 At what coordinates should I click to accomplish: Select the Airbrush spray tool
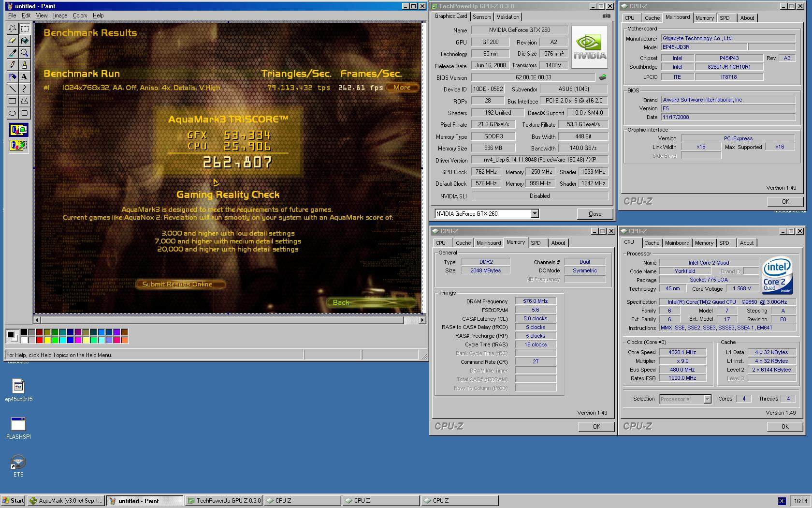[x=13, y=76]
